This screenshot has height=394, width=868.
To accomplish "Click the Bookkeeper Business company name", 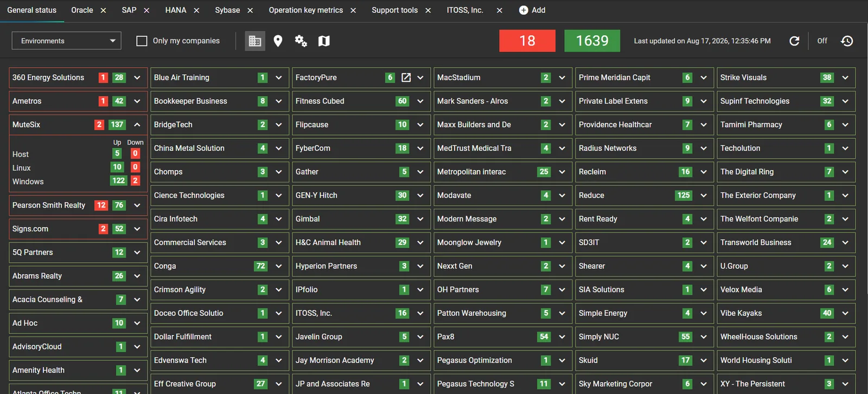I will click(190, 101).
